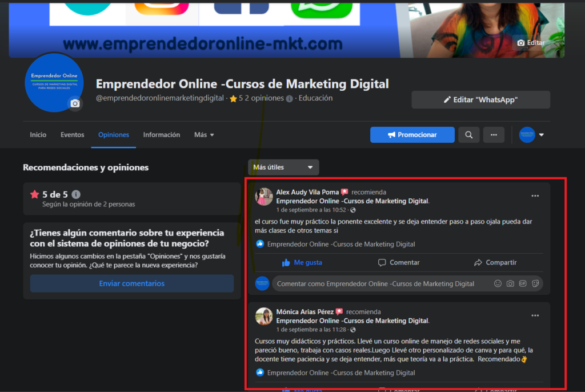585x392 pixels.
Task: Open the page search magnifier icon
Action: coord(468,135)
